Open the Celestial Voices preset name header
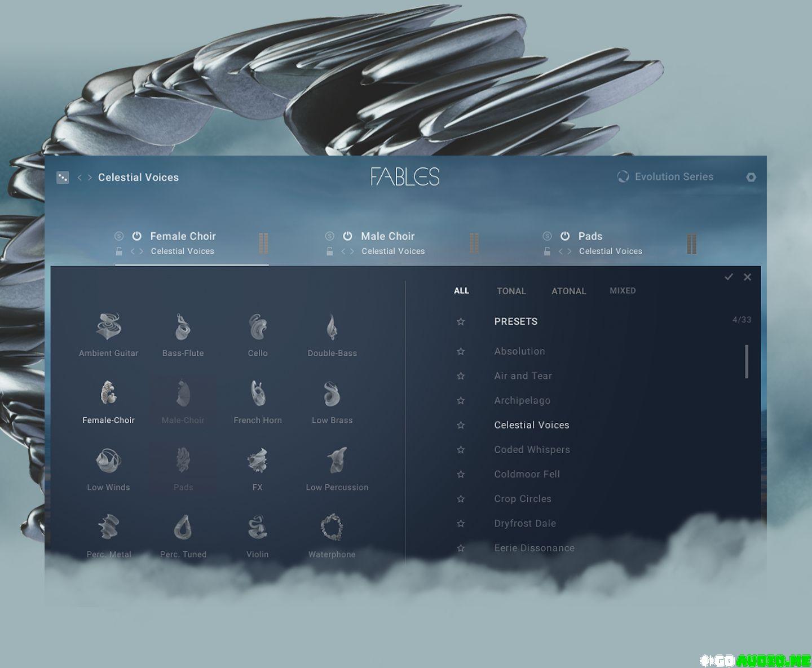 click(138, 178)
